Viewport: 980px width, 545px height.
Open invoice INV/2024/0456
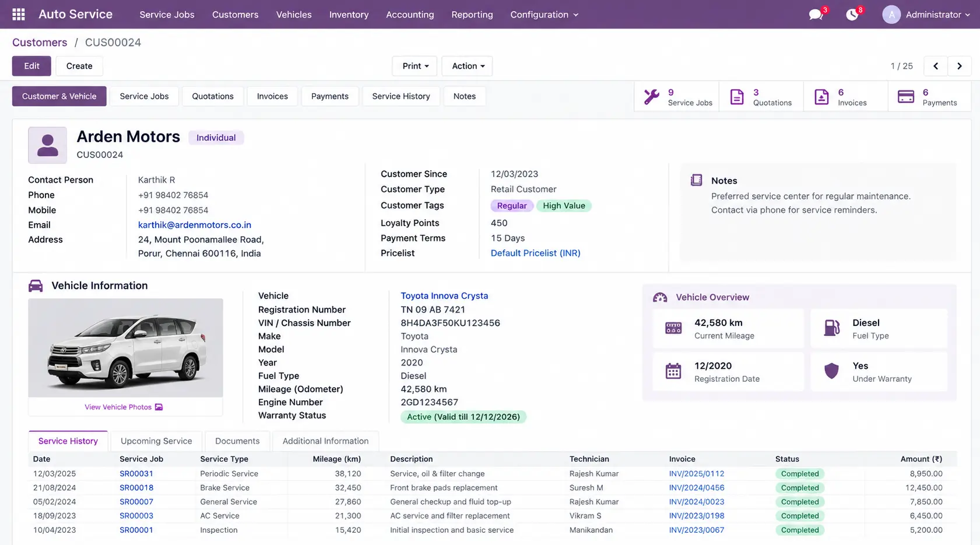click(697, 488)
